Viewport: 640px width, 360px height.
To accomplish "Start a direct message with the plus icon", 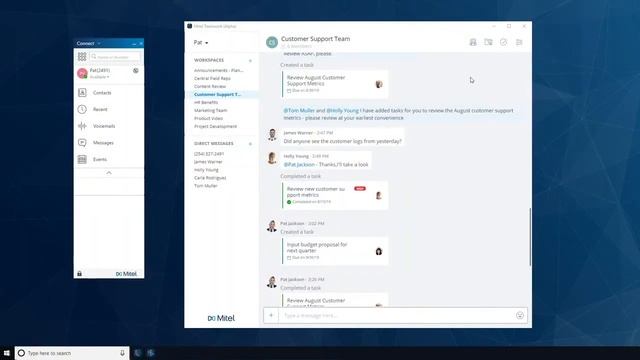I will [250, 144].
